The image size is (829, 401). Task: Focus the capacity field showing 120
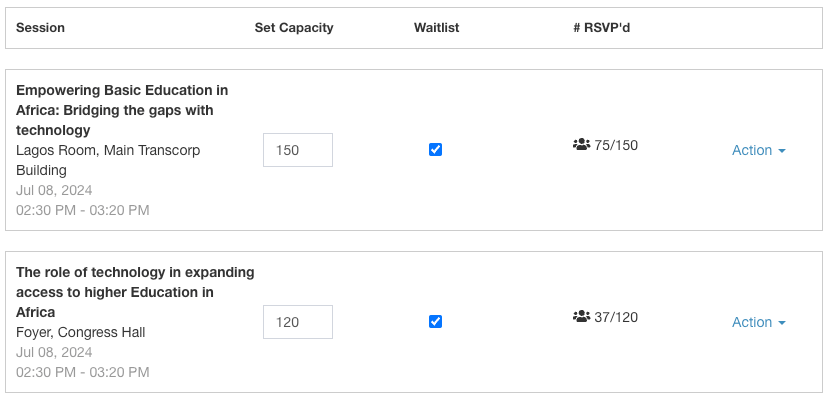click(297, 322)
